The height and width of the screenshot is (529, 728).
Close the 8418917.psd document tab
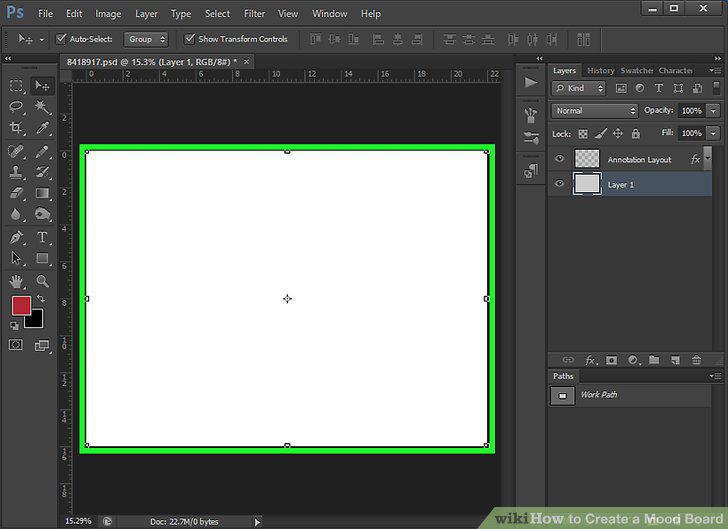(247, 62)
